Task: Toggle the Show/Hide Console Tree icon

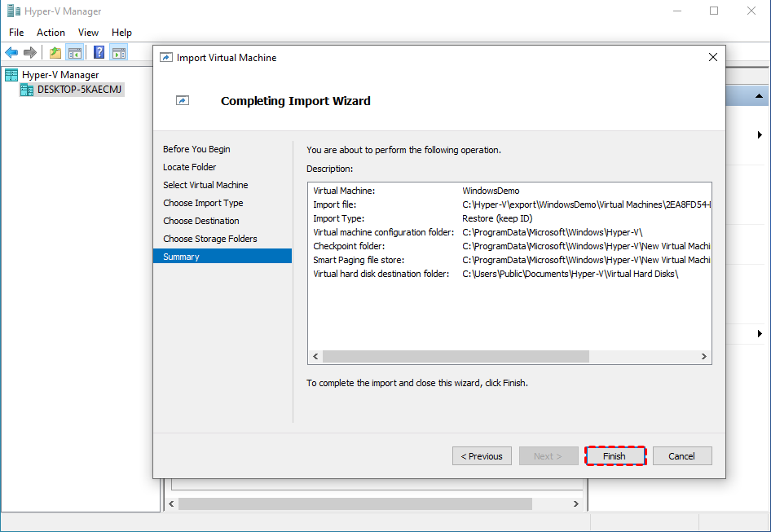Action: (x=75, y=52)
